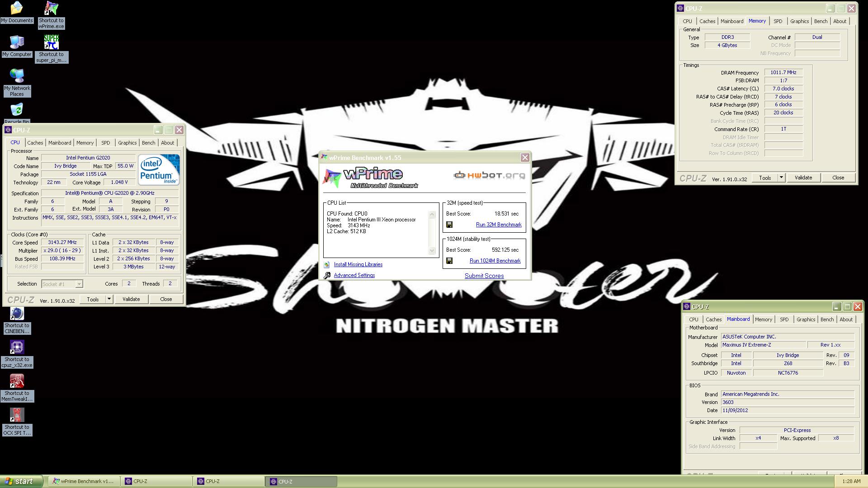Viewport: 868px width, 488px height.
Task: Click Tools button in Memory window
Action: pos(765,178)
